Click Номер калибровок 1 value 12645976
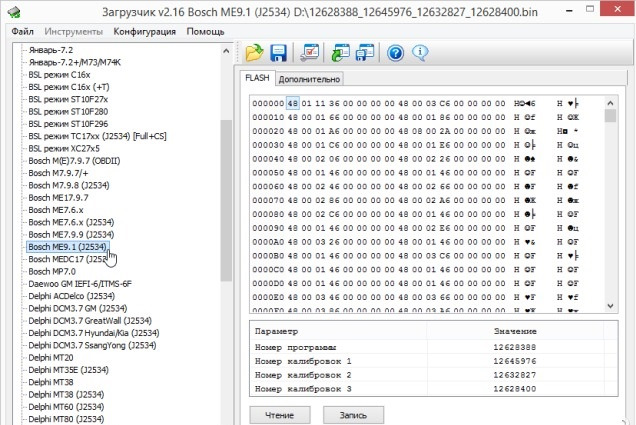This screenshot has height=425, width=636. 514,361
